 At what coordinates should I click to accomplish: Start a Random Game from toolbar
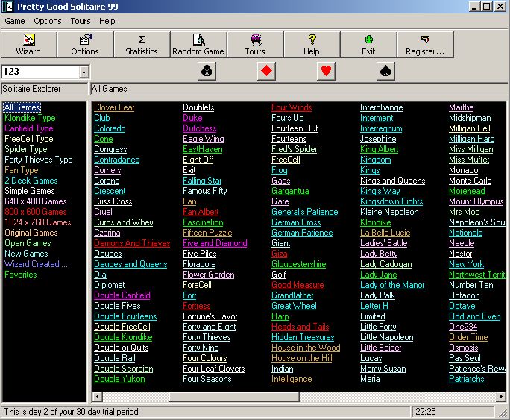point(198,45)
